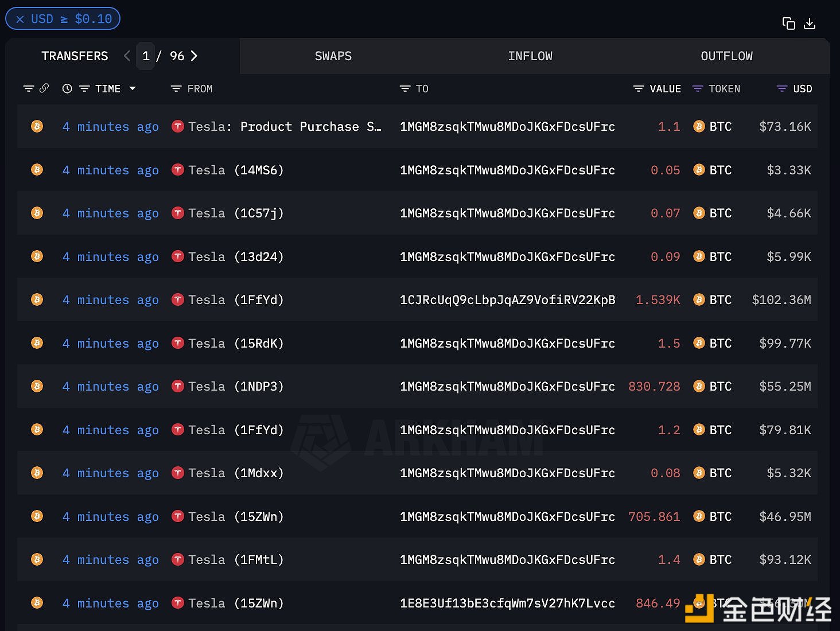
Task: Filter by the USD column
Action: [x=781, y=88]
